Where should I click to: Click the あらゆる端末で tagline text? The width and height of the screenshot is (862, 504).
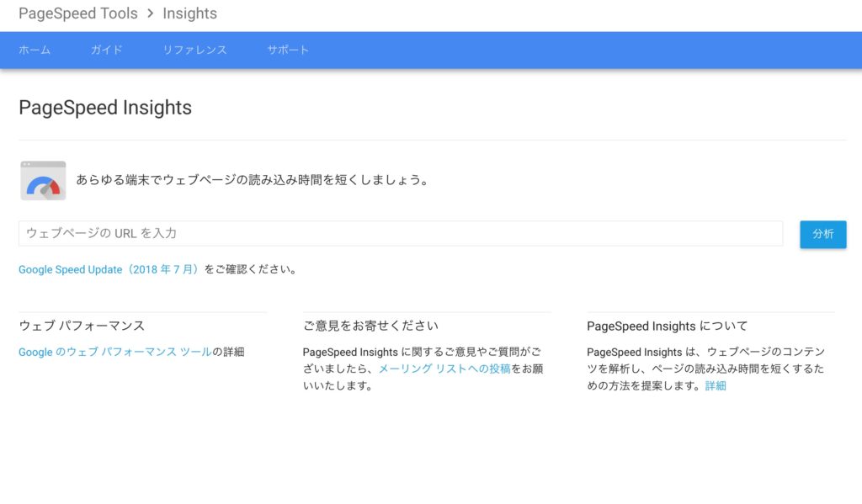click(252, 181)
